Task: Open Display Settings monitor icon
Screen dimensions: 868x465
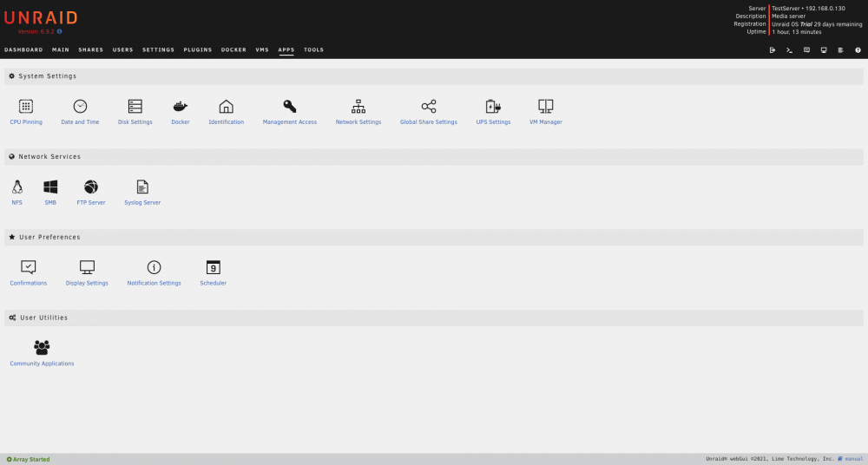Action: 87,267
